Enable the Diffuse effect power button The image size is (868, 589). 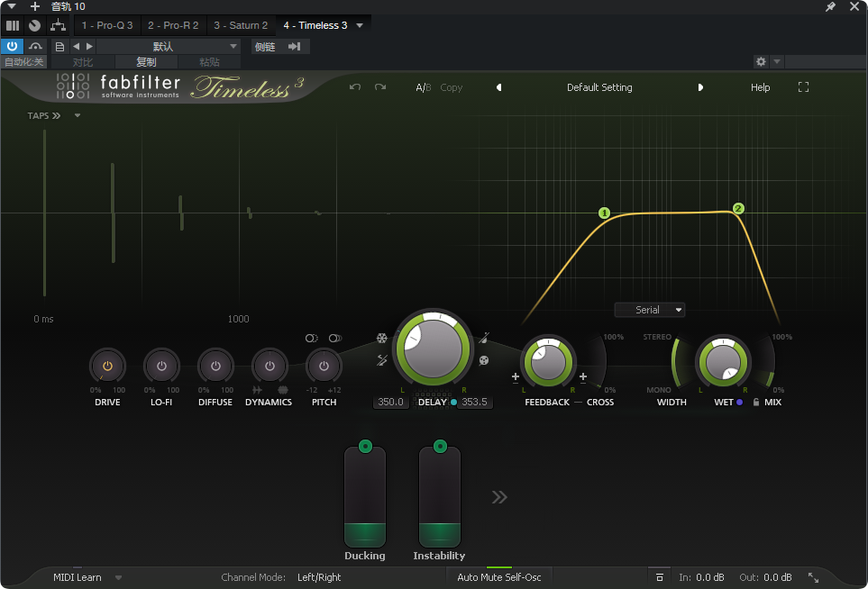[216, 367]
